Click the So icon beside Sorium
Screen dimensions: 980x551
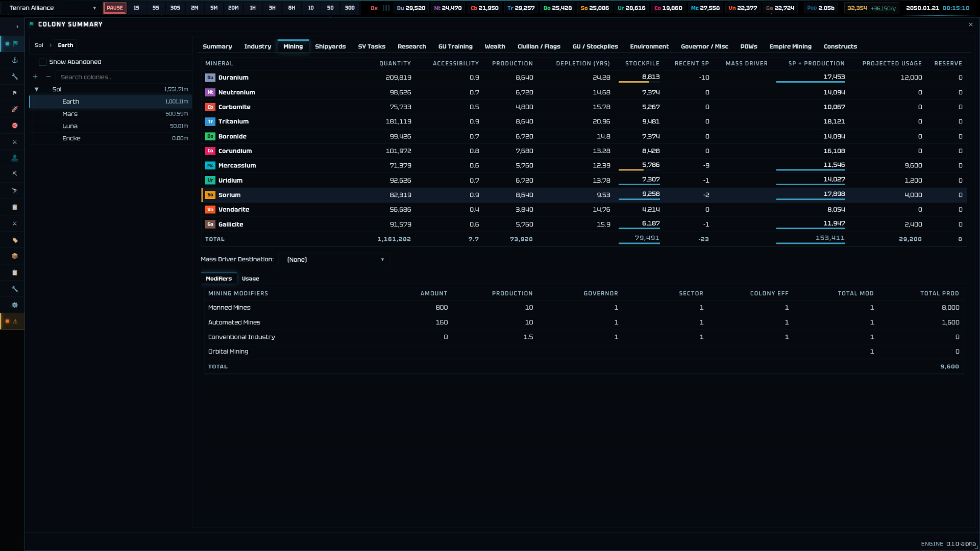[210, 195]
